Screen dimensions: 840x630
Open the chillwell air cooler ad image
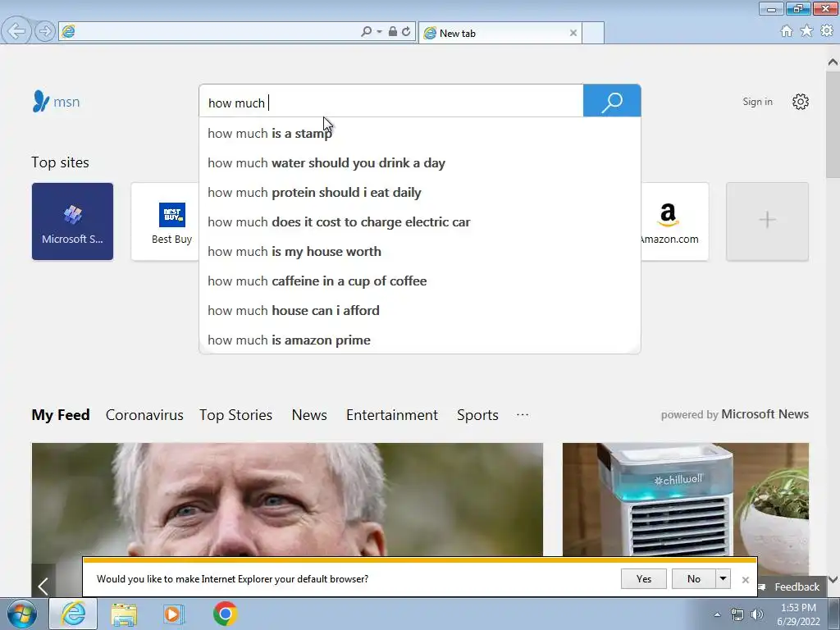tap(686, 500)
